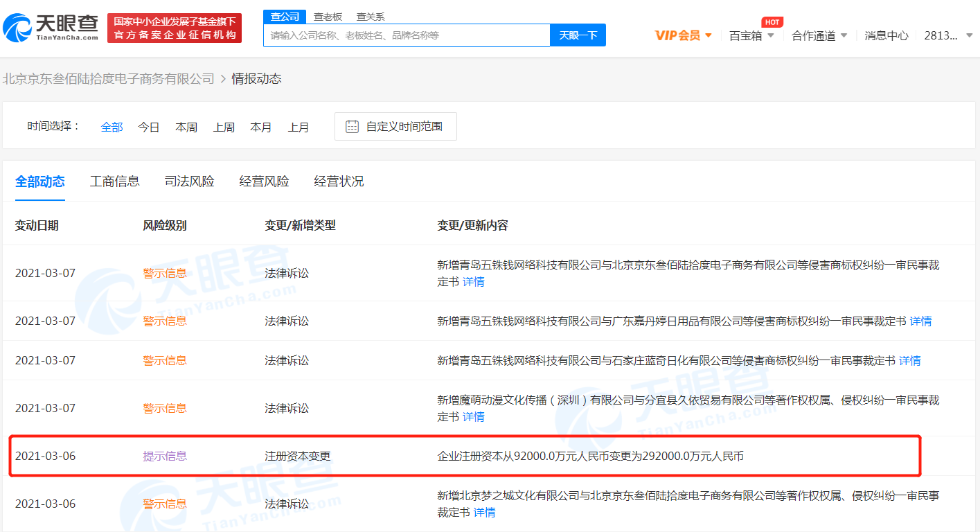This screenshot has height=532, width=980.
Task: Click the 注册资本变更 type cell
Action: coord(298,456)
